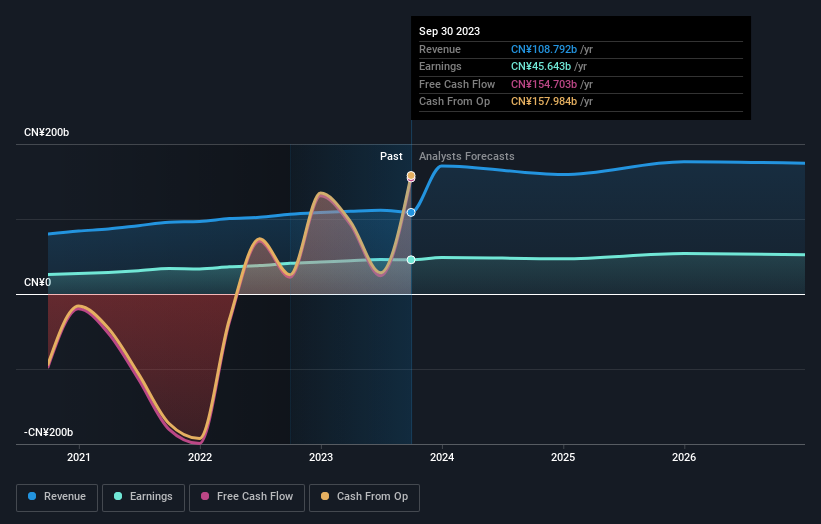Click the 2022 x-axis label
821x524 pixels.
pyautogui.click(x=200, y=457)
